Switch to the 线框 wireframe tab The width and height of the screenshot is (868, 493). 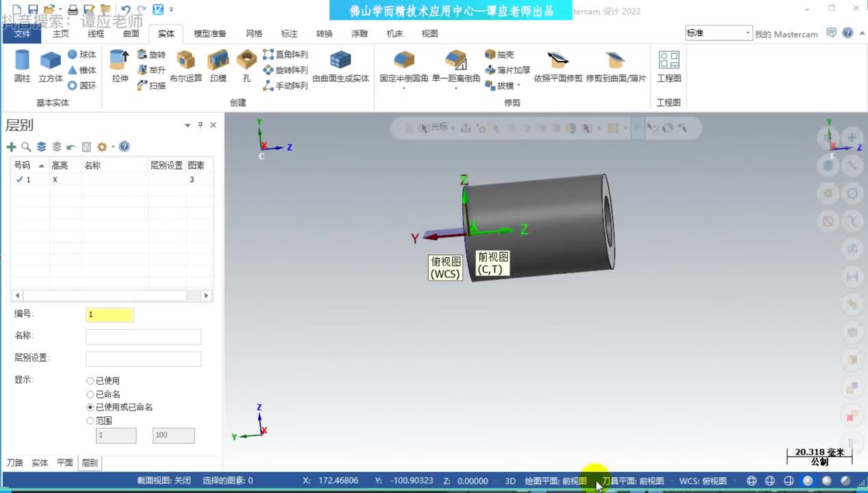tap(96, 34)
